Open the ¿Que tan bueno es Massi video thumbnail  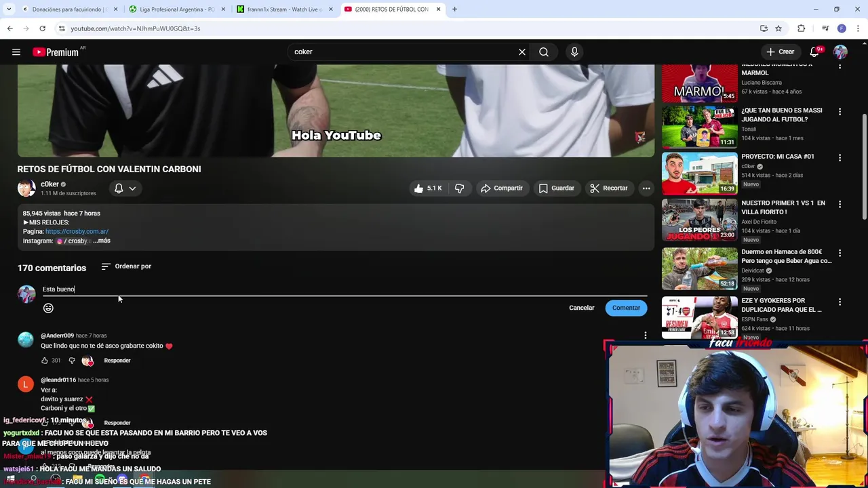699,127
